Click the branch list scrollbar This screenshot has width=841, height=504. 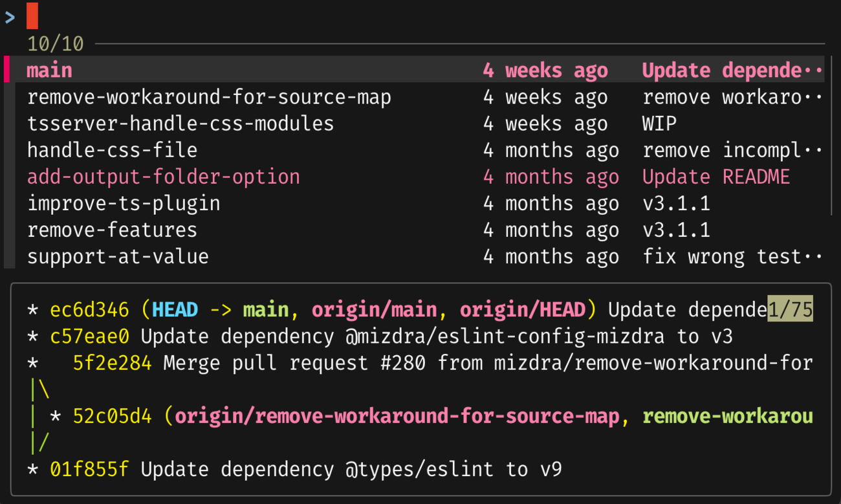(832, 136)
